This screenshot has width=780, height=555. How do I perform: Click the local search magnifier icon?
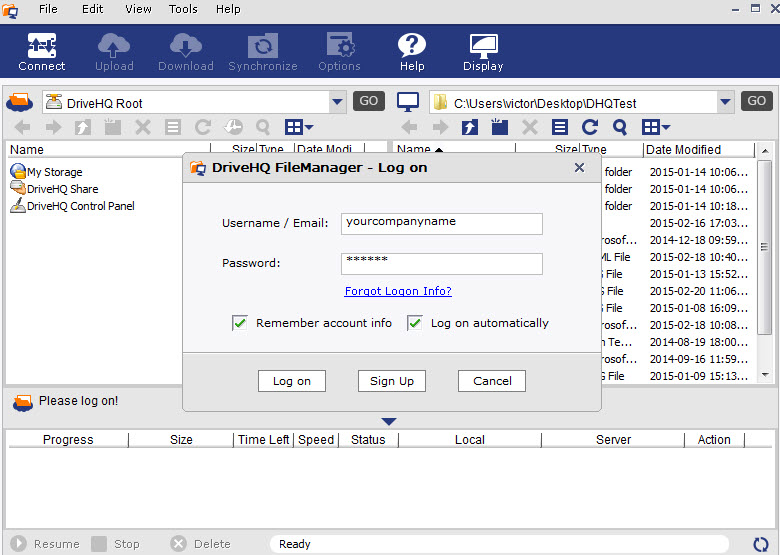(620, 127)
